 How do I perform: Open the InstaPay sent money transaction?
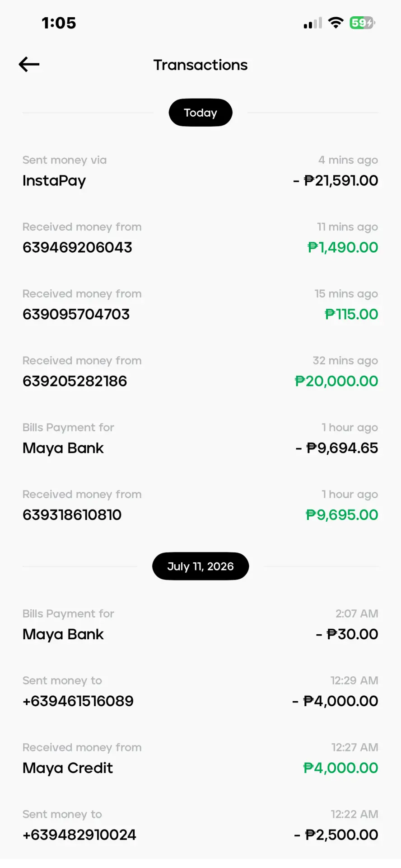coord(200,171)
